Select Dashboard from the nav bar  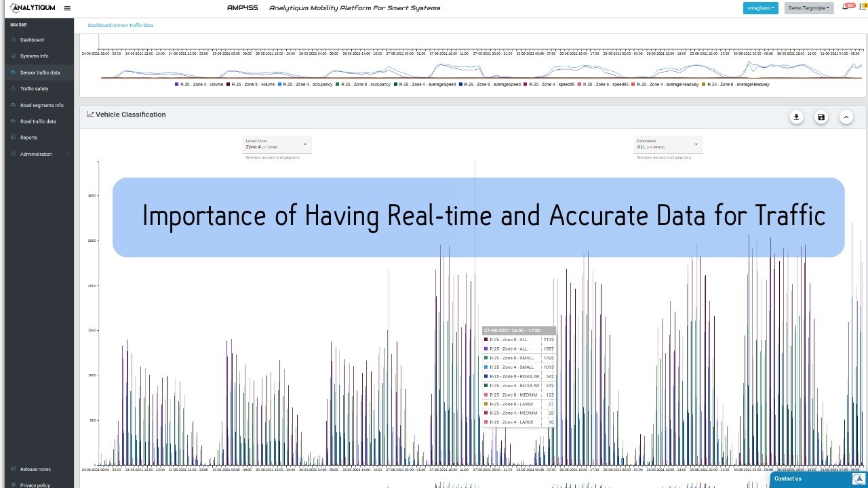31,39
